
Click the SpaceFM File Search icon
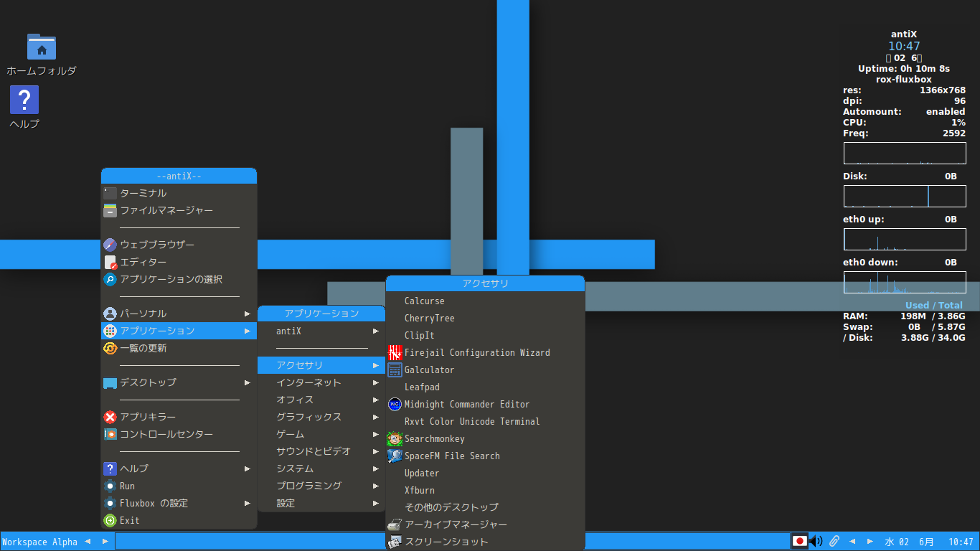(x=395, y=456)
